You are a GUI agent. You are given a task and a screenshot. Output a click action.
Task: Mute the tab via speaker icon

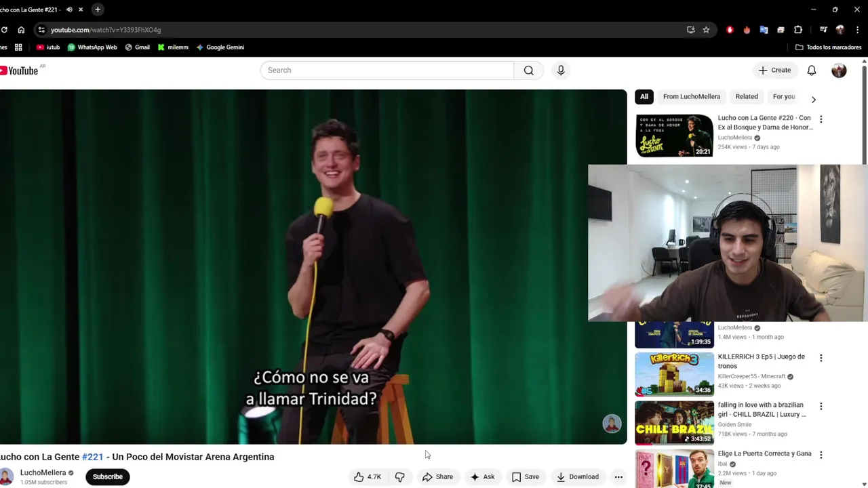click(x=69, y=9)
